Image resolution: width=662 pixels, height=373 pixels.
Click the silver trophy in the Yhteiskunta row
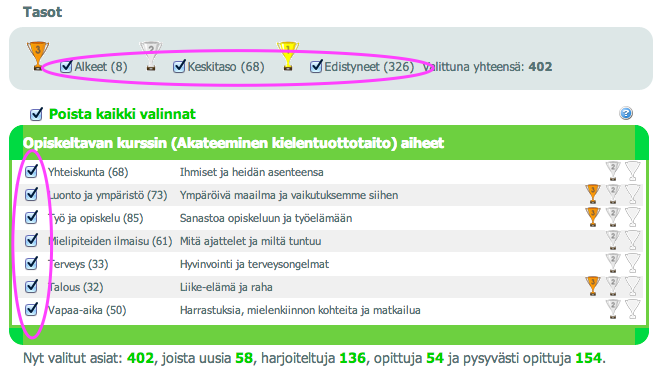click(613, 171)
